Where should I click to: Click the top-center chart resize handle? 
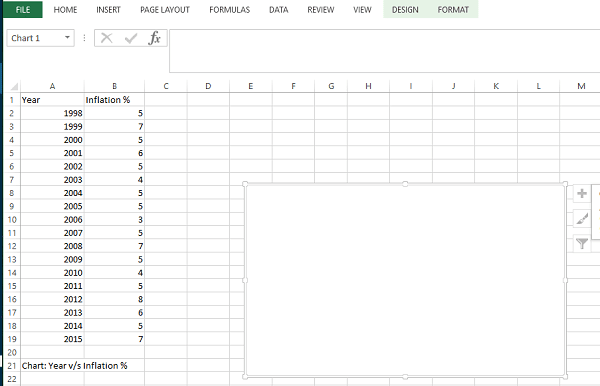(405, 184)
